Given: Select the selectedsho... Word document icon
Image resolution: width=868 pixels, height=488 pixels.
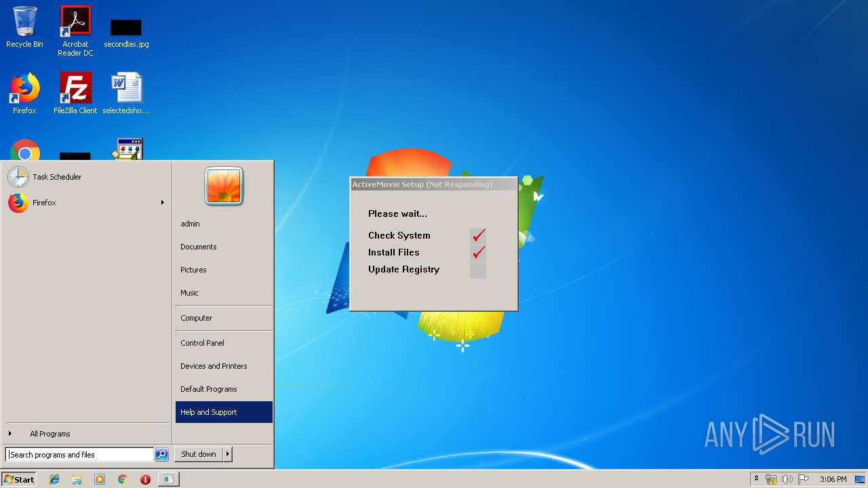Looking at the screenshot, I should point(126,94).
